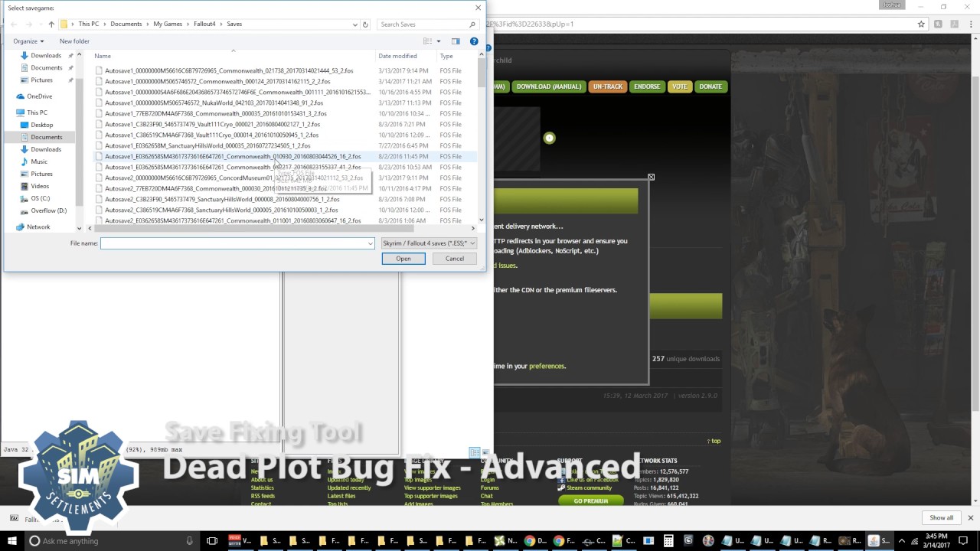Open Steam community link in footer
Screen dimensions: 980x551
589,488
